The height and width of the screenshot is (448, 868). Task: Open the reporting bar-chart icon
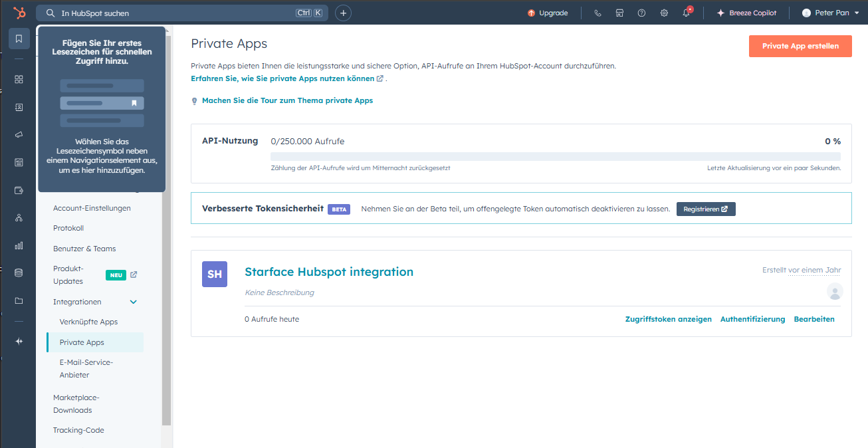[19, 245]
